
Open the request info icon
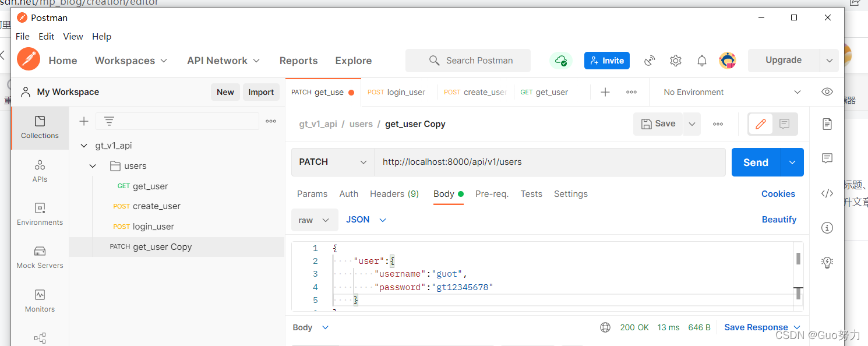pos(827,228)
